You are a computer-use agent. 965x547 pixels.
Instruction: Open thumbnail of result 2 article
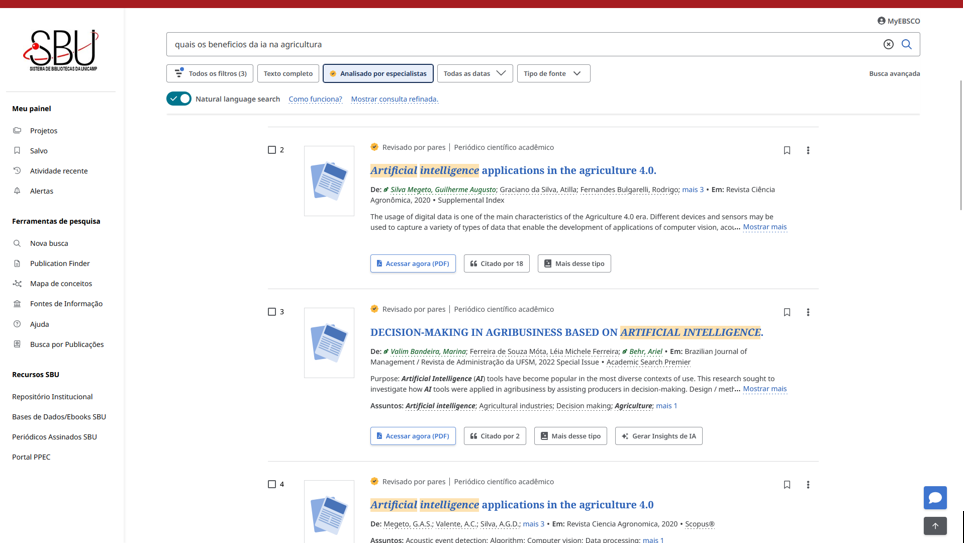[329, 181]
